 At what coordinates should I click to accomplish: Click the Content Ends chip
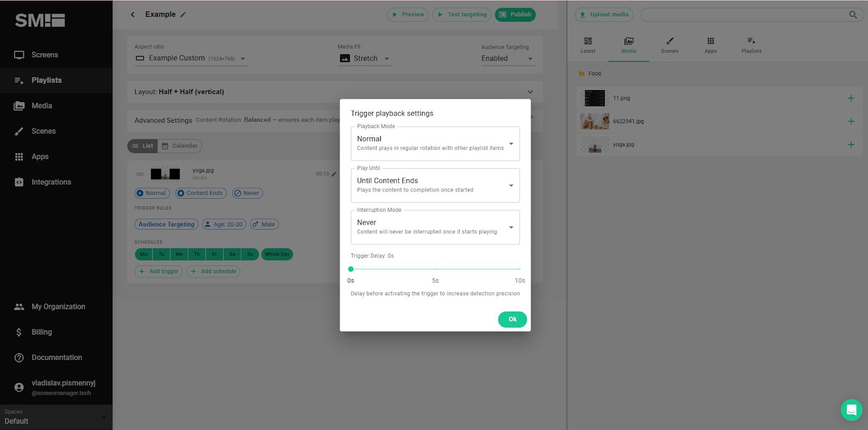(x=201, y=193)
